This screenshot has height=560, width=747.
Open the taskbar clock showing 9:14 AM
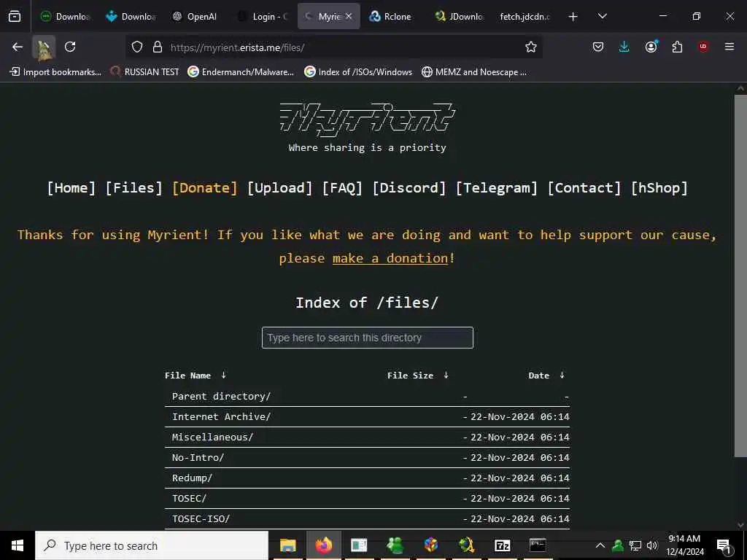684,545
